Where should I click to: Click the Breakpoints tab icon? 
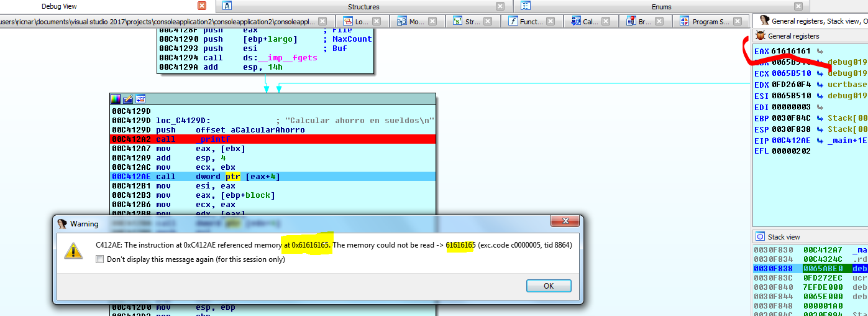pos(632,22)
